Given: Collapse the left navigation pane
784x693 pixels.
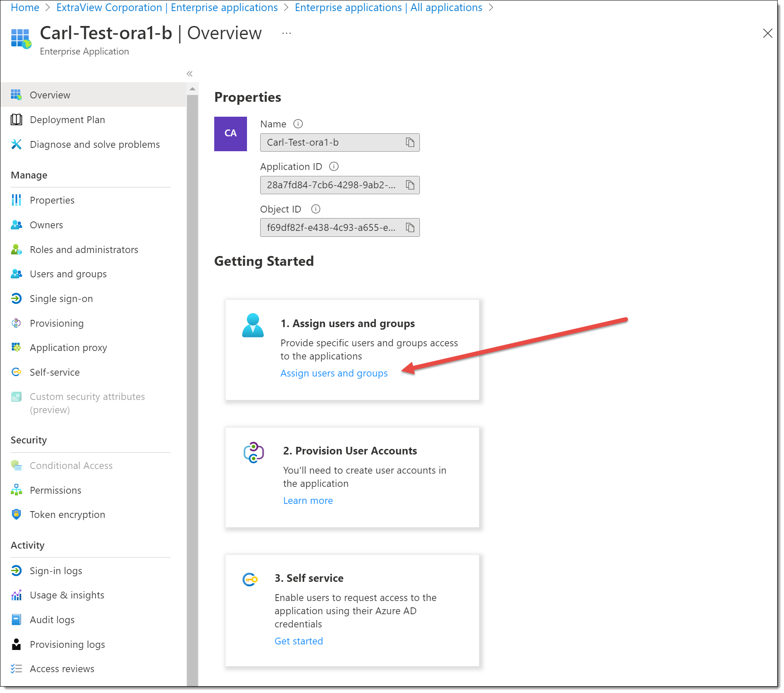Looking at the screenshot, I should click(190, 74).
